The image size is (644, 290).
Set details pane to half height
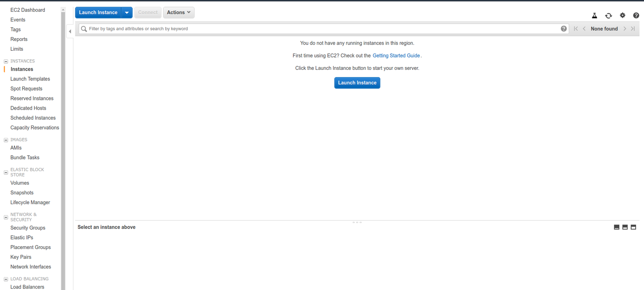coord(625,227)
